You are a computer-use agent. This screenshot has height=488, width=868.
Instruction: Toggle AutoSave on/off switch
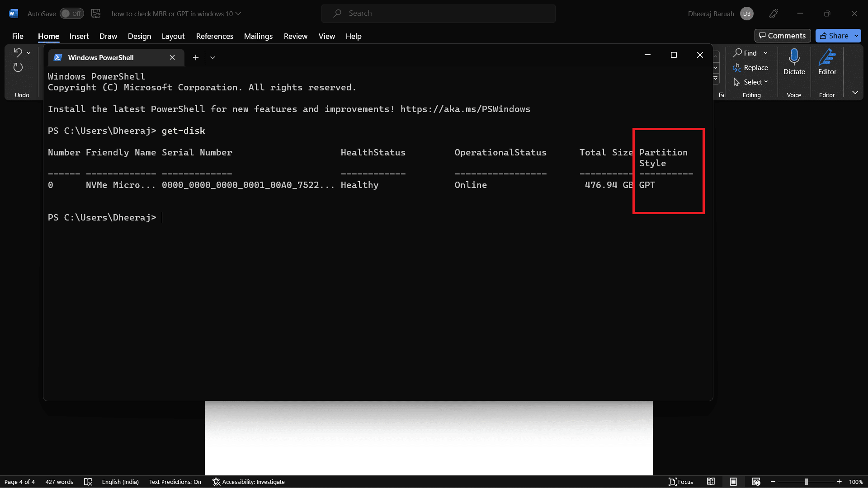[71, 13]
